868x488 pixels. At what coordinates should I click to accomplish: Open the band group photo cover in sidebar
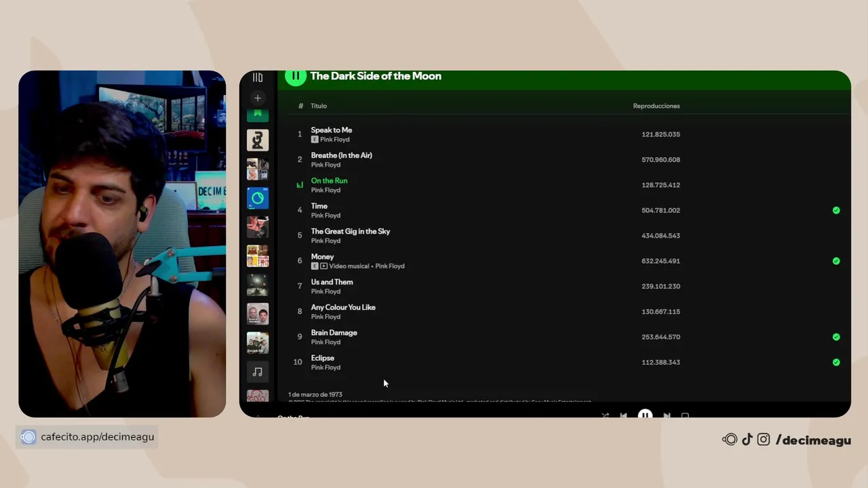(258, 343)
